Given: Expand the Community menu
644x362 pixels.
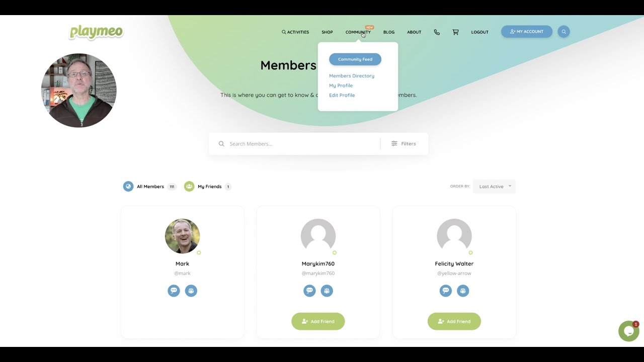Looking at the screenshot, I should (x=358, y=32).
